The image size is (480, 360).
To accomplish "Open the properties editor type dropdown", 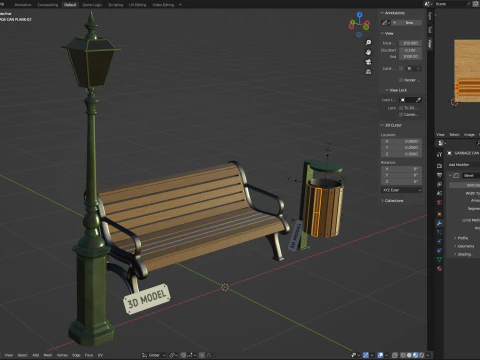I will tap(442, 143).
